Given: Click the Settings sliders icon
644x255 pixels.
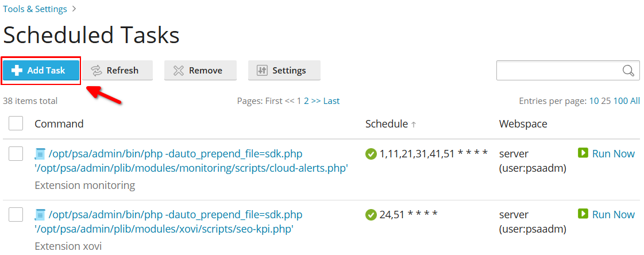Looking at the screenshot, I should 262,71.
